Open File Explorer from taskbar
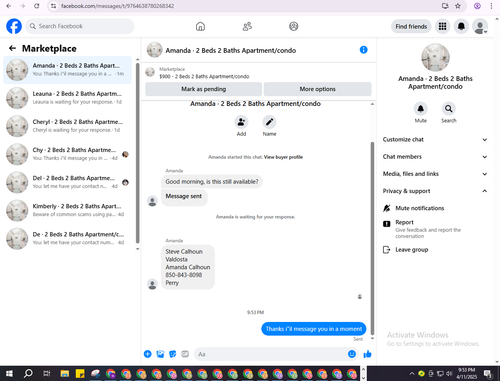The width and height of the screenshot is (500, 381). click(x=65, y=373)
